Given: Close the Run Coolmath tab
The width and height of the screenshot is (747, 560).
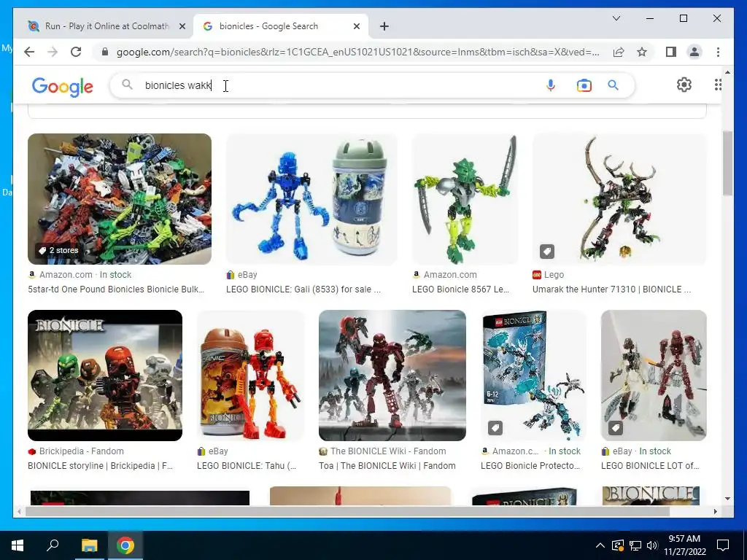Looking at the screenshot, I should point(182,26).
